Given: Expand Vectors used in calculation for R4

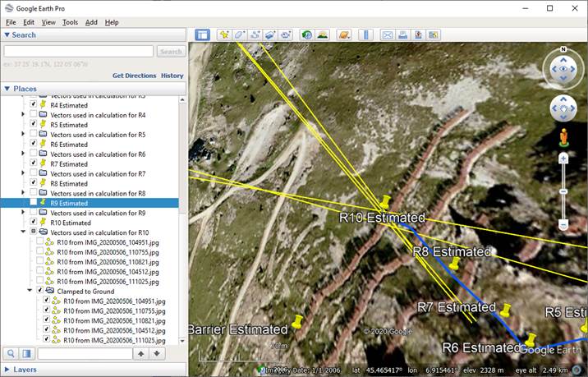Looking at the screenshot, I should click(23, 114).
